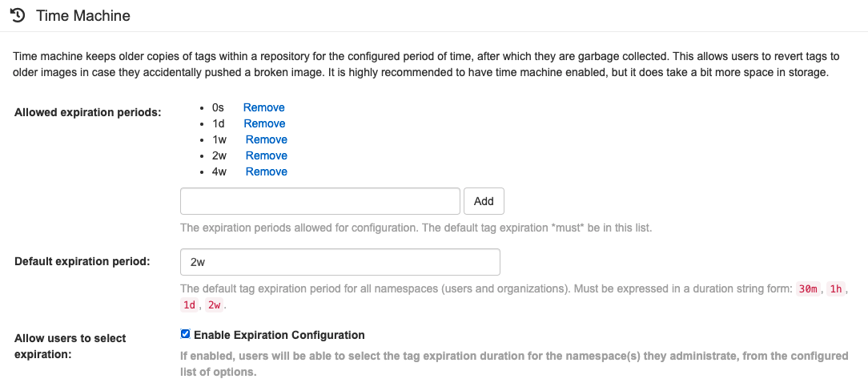Click the Default expiration period field
Screen dimensions: 868x391
click(x=340, y=262)
